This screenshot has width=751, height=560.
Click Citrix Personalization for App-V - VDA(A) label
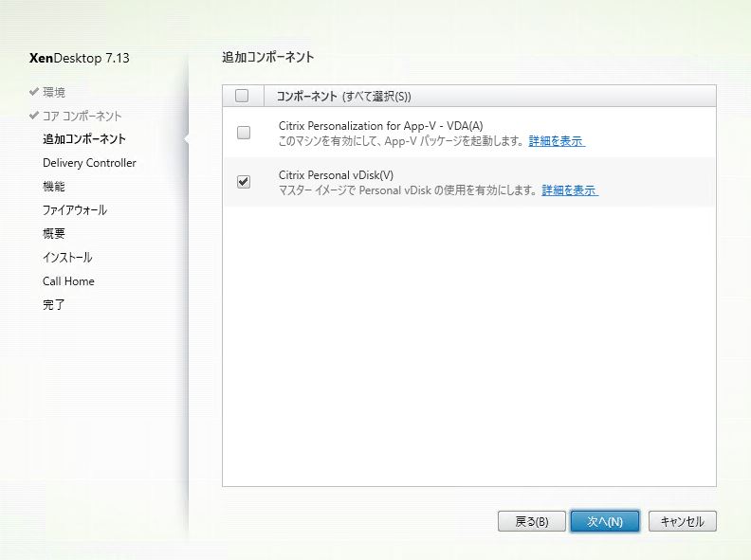pos(381,126)
